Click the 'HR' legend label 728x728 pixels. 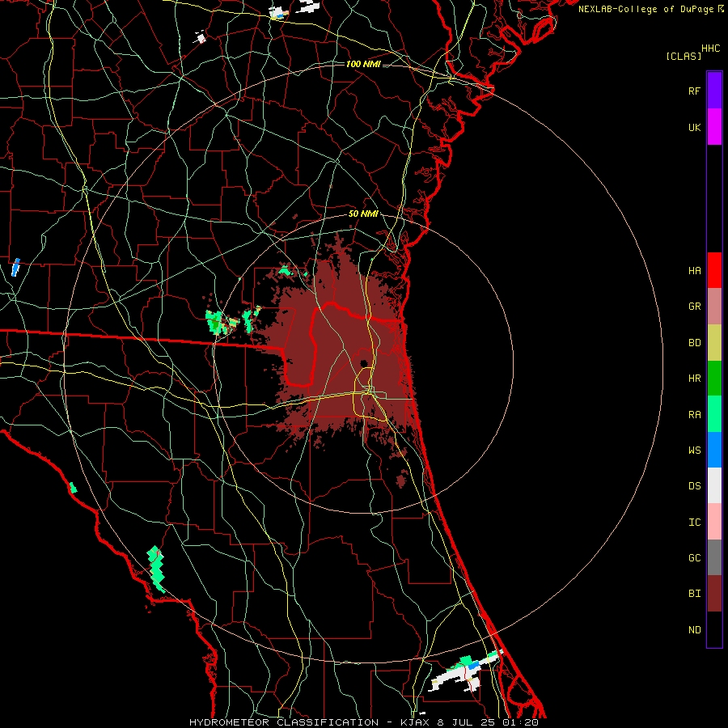694,379
